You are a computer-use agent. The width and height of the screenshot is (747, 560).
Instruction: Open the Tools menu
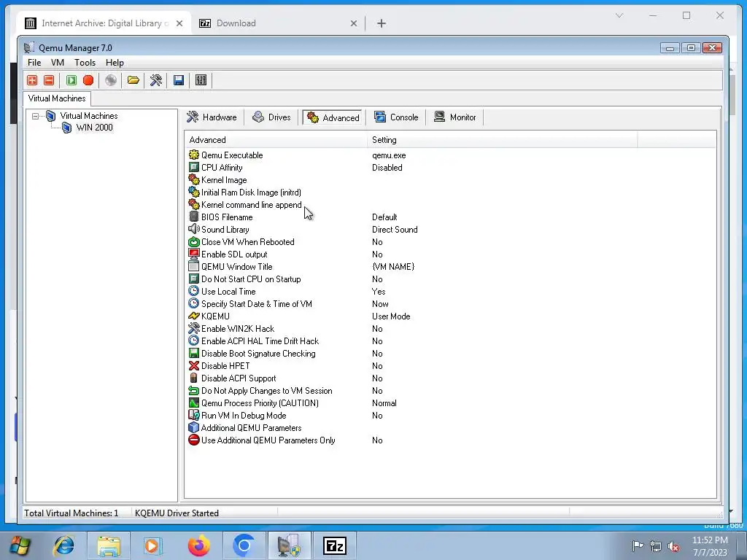click(85, 63)
